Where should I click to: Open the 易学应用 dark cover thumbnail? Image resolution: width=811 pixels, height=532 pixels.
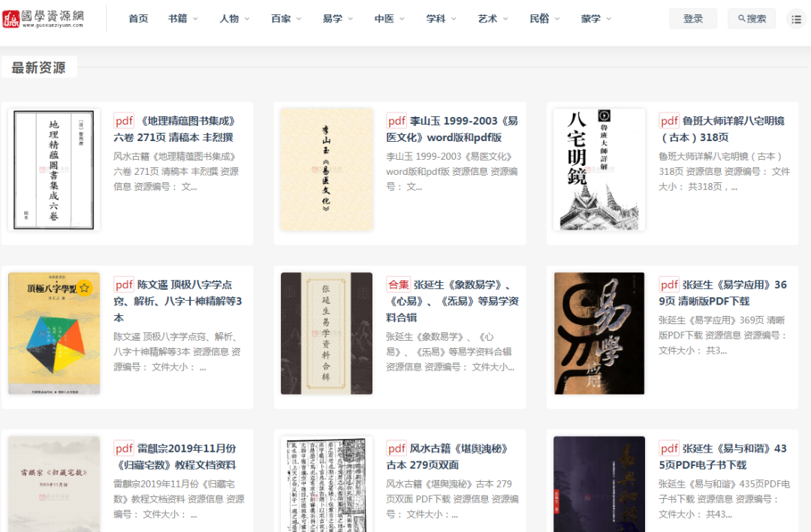click(599, 333)
